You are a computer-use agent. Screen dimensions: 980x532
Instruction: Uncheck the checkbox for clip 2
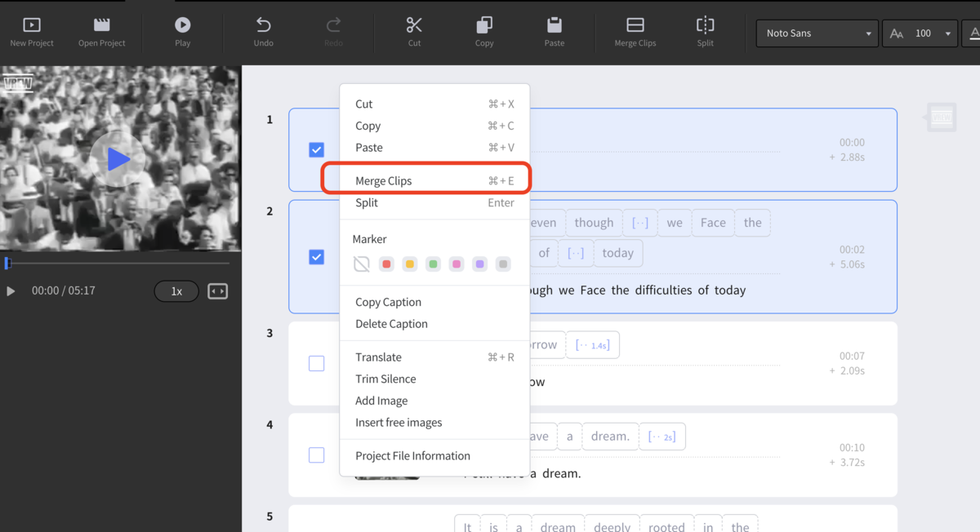coord(316,257)
